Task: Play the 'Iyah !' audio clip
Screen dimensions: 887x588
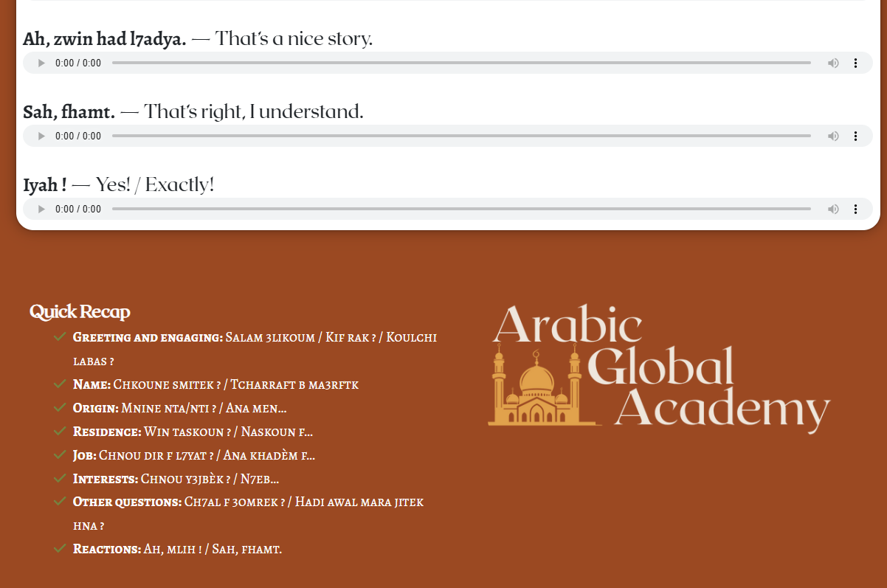Action: point(41,210)
